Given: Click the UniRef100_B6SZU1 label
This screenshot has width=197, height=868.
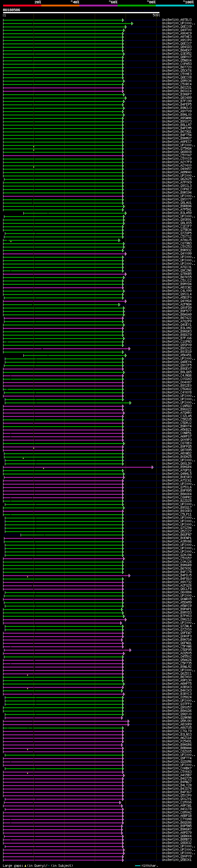Looking at the screenshot, I should (x=177, y=88).
